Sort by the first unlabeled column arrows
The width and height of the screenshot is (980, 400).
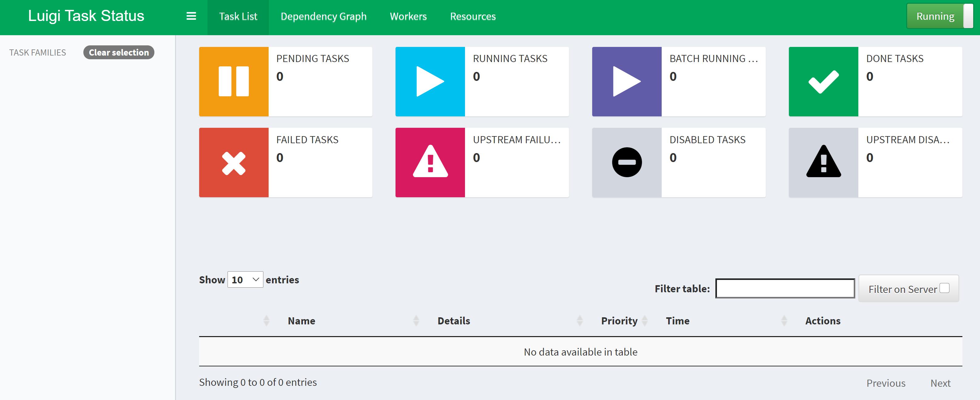click(x=266, y=321)
